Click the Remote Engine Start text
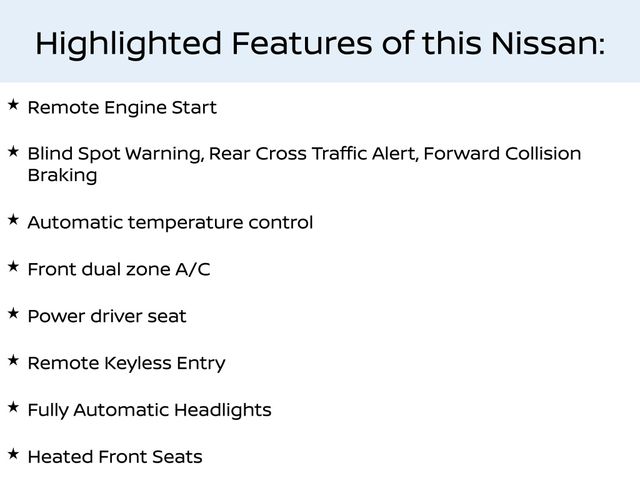Image resolution: width=640 pixels, height=480 pixels. (121, 108)
